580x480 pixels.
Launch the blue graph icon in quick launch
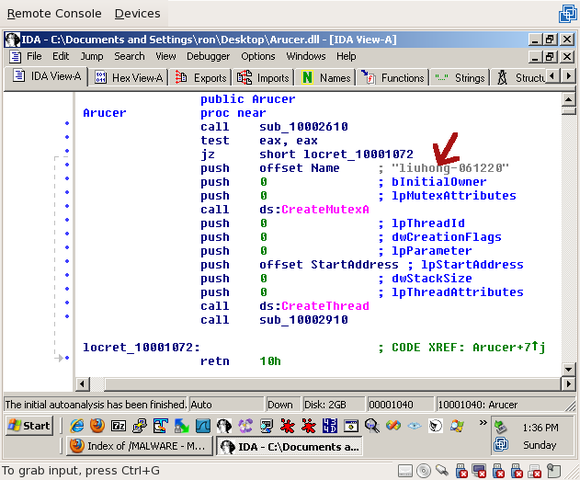pyautogui.click(x=203, y=426)
